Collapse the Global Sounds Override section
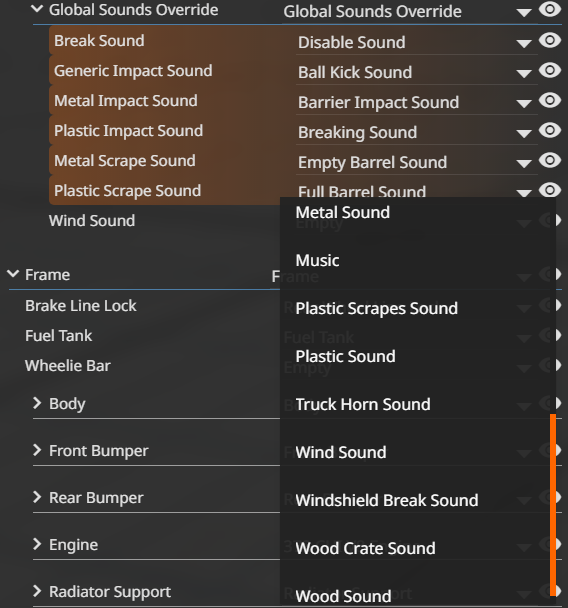 pos(37,9)
